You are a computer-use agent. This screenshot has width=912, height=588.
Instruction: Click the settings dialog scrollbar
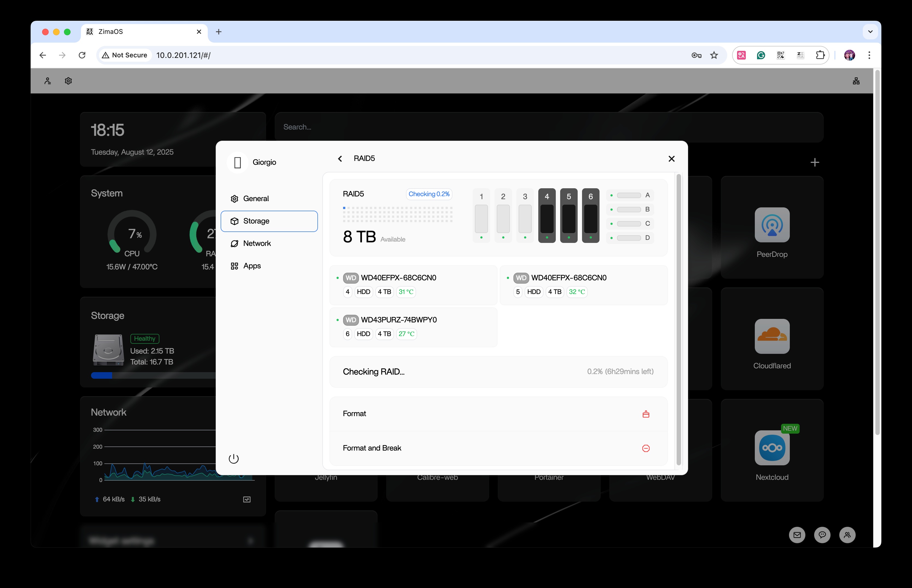pos(679,320)
